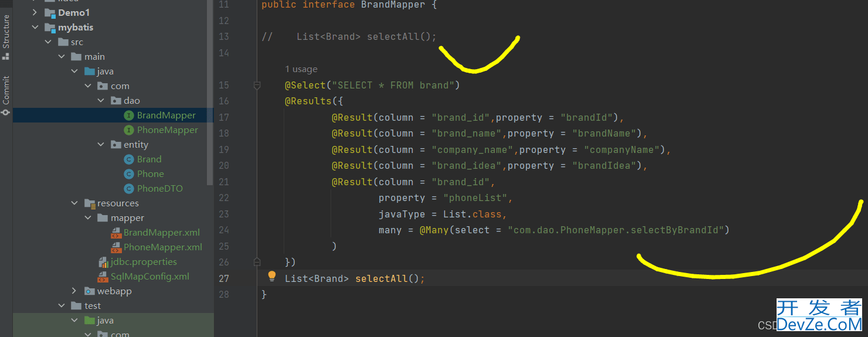Image resolution: width=868 pixels, height=337 pixels.
Task: Collapse the mapper folder chevron
Action: 88,218
